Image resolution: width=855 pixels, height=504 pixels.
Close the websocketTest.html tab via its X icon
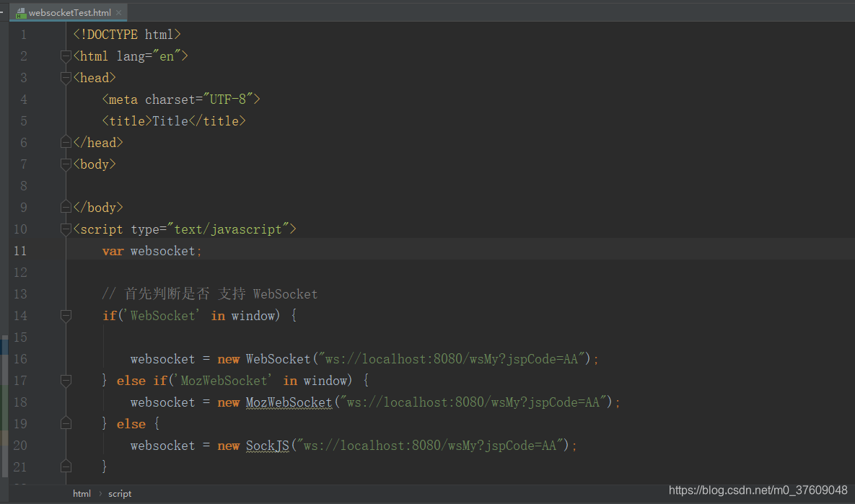pyautogui.click(x=118, y=12)
